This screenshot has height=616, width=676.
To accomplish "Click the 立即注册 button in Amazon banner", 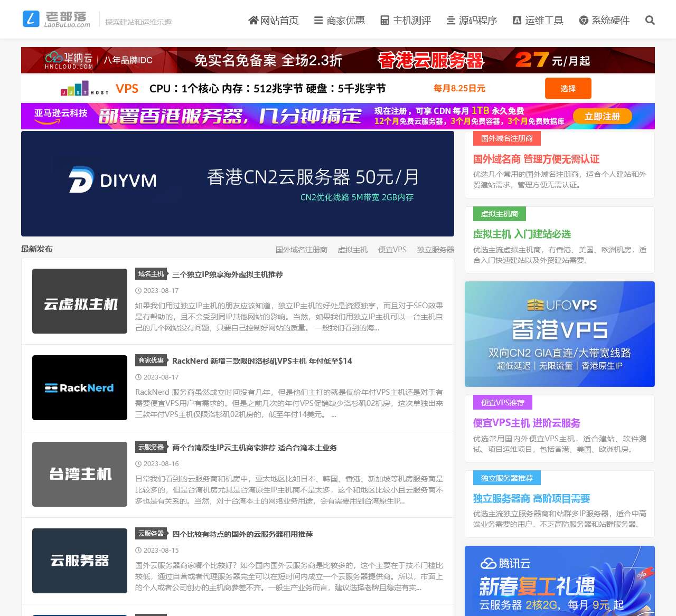I will tap(602, 117).
